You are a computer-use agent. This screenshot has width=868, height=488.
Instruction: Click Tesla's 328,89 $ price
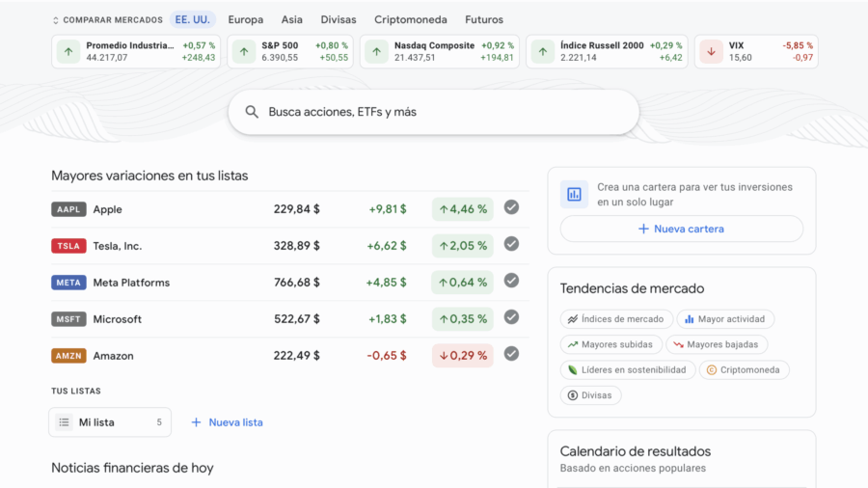pos(297,246)
